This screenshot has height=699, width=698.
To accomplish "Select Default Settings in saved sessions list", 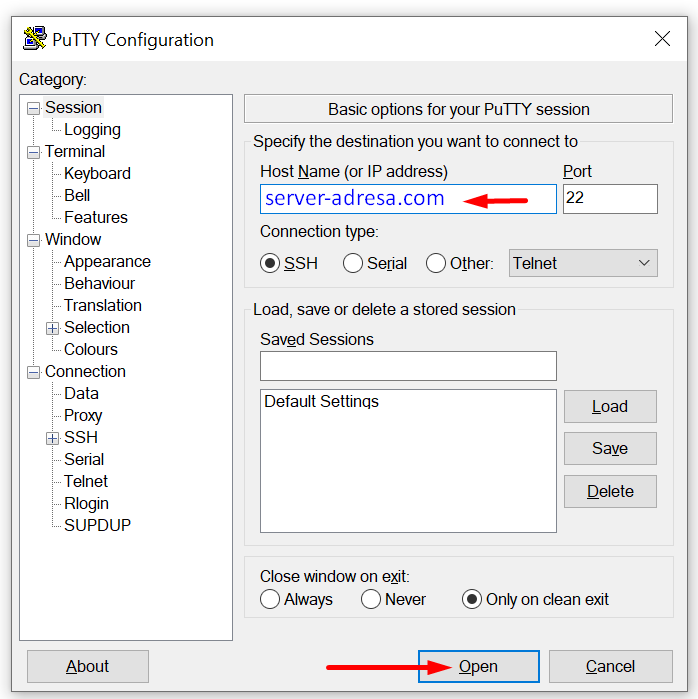I will (321, 402).
